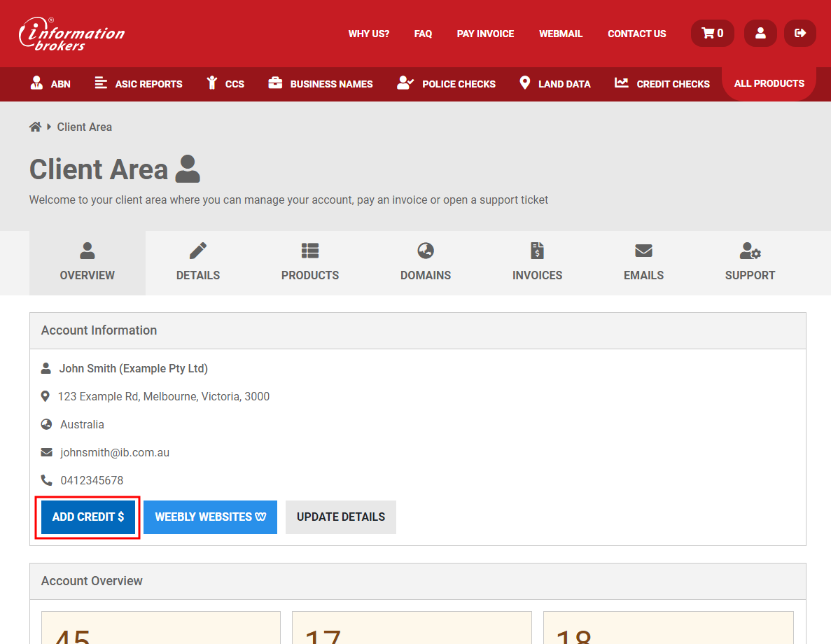831x644 pixels.
Task: Go to home via breadcrumb house icon
Action: 35,127
